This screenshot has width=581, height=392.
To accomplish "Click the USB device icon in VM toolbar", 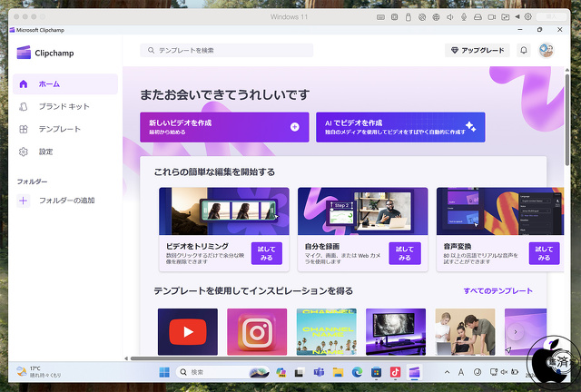I will 408,17.
